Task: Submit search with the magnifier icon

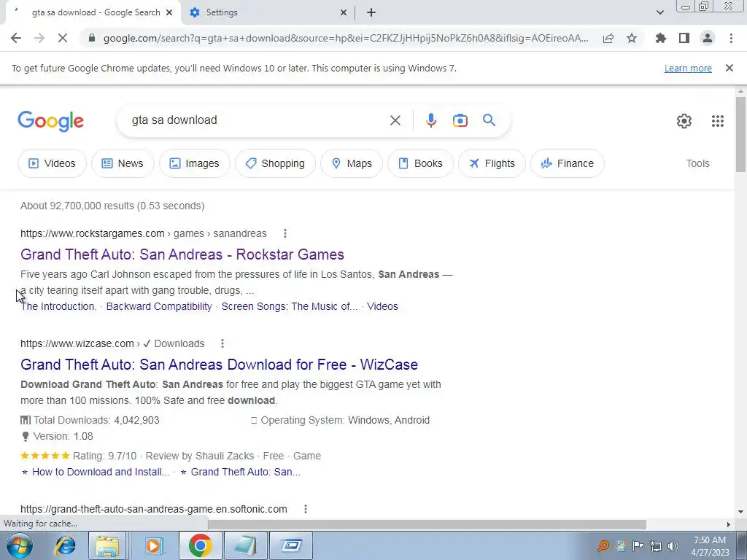Action: coord(489,120)
